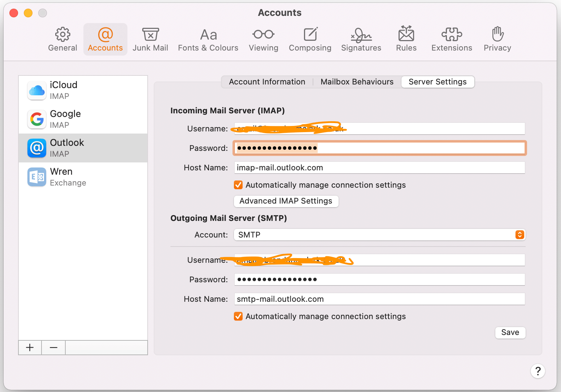Select the Outlook account icon
The image size is (561, 392).
click(37, 148)
